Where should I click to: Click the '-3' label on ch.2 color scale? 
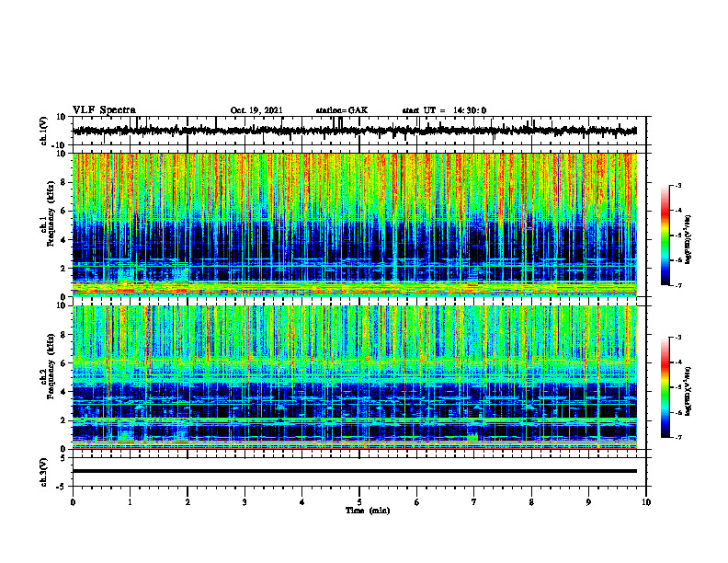[x=677, y=338]
